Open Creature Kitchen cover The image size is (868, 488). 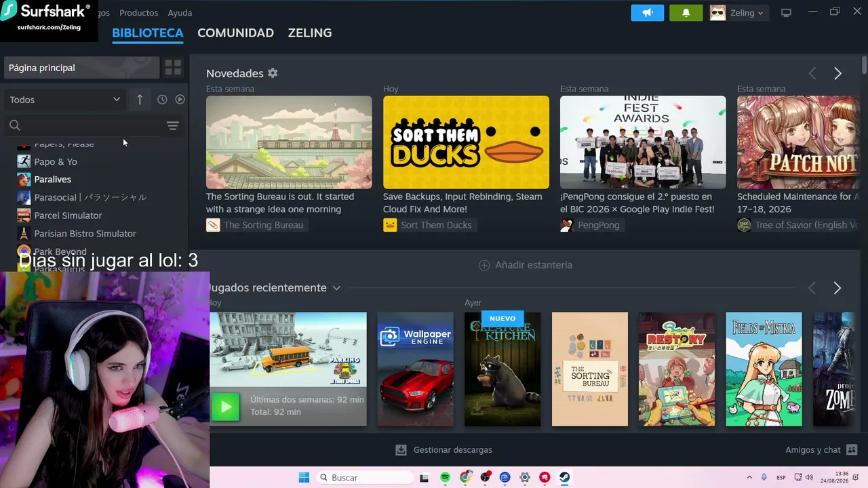click(x=502, y=369)
